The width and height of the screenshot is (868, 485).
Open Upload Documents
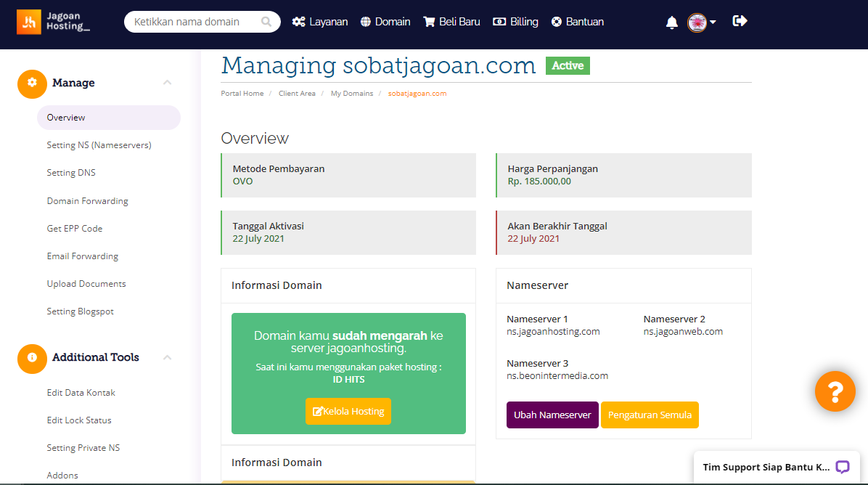pos(86,284)
